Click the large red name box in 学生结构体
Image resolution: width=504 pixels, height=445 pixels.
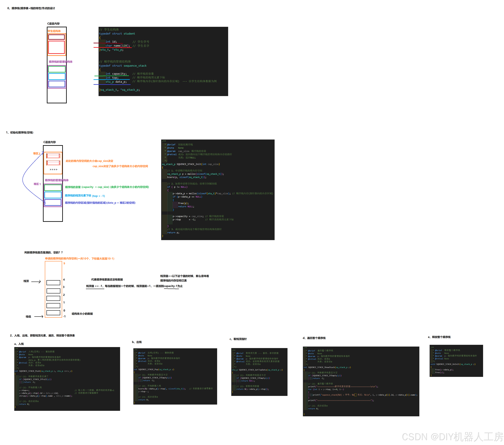[56, 47]
